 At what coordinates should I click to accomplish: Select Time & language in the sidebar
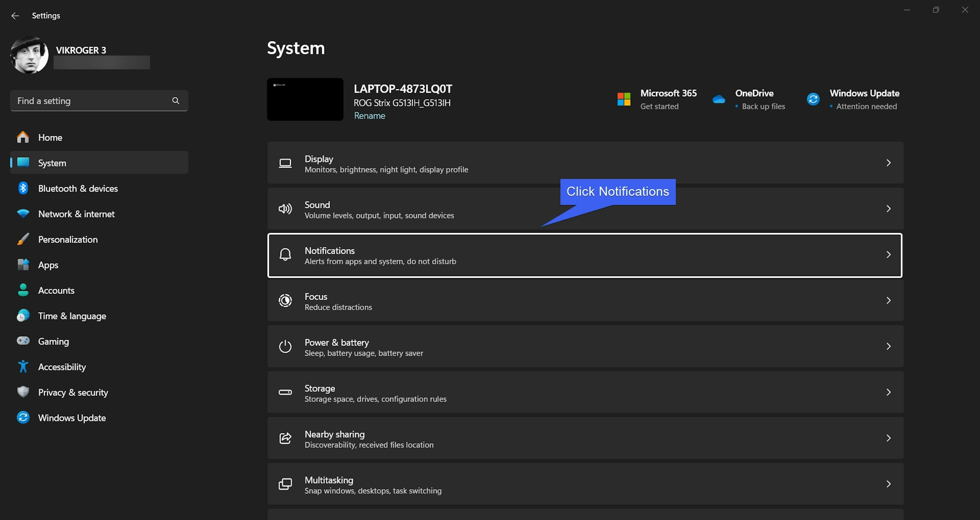tap(72, 316)
